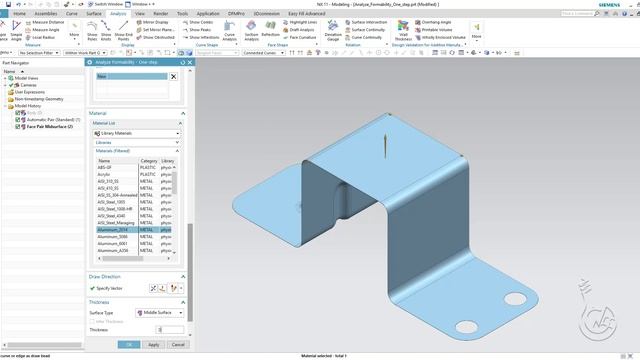Expand the Cameras tree node
Screen dimensions: 640x360
click(5, 85)
